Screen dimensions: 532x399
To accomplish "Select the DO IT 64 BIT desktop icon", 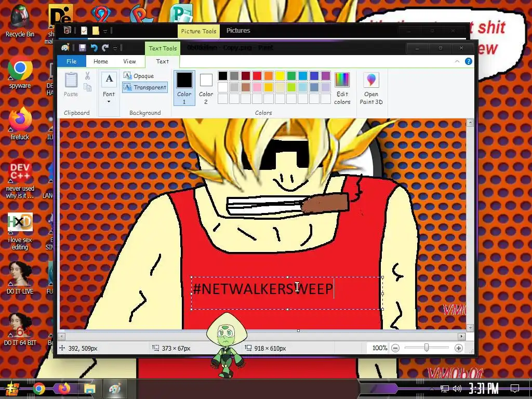I will coord(20,329).
